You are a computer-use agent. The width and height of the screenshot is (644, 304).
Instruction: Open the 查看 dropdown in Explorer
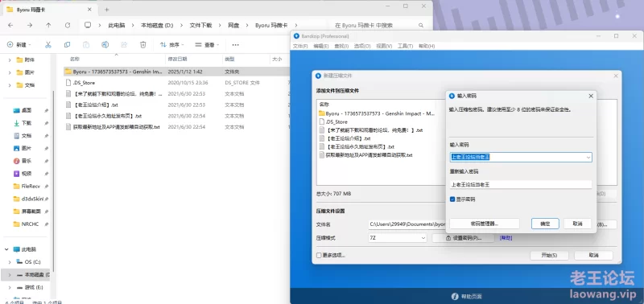(208, 45)
